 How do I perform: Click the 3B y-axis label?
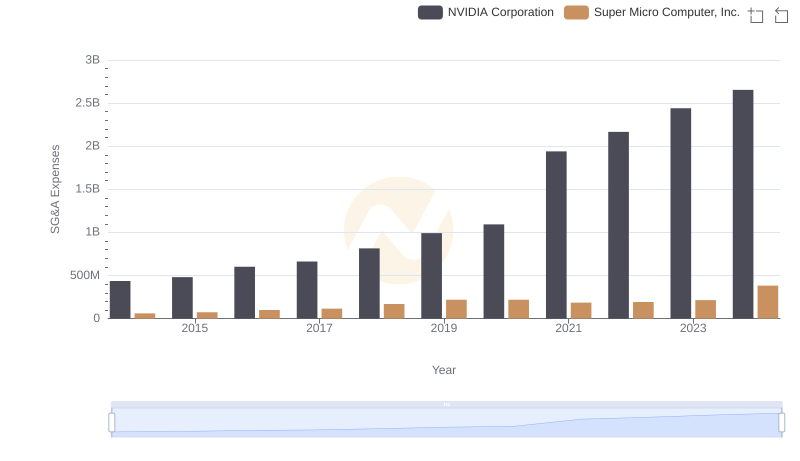coord(92,60)
